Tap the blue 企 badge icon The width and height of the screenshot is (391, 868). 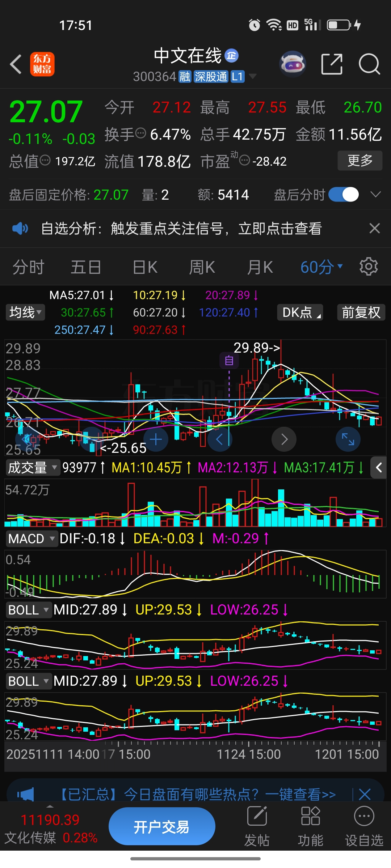[231, 55]
